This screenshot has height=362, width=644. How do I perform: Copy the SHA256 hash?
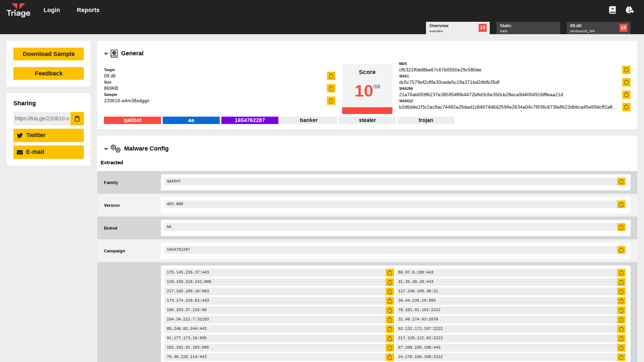[626, 95]
